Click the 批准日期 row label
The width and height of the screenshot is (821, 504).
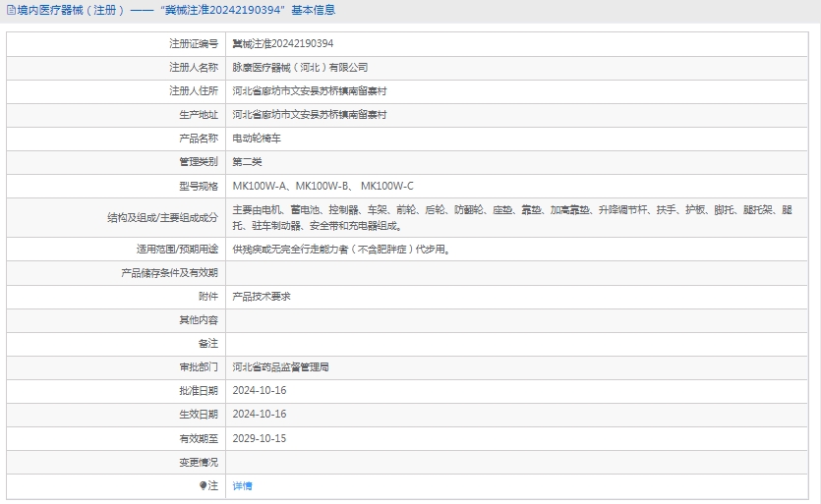click(200, 390)
